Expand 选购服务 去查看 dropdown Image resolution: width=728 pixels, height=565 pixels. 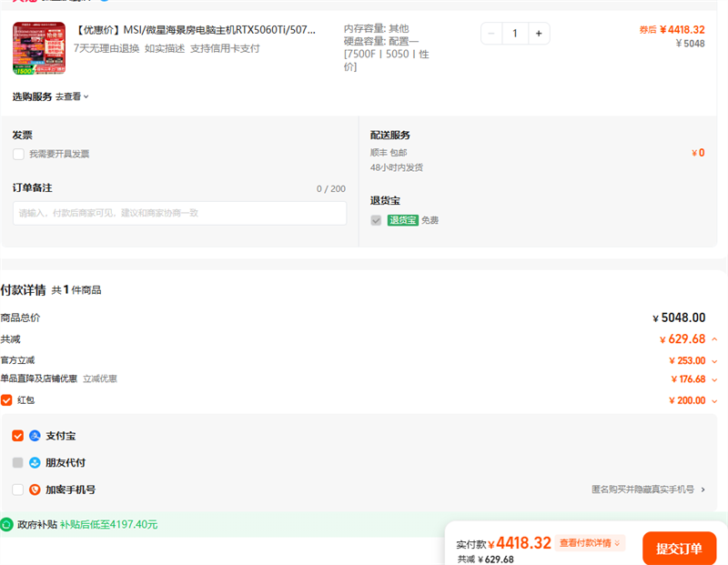pyautogui.click(x=72, y=96)
